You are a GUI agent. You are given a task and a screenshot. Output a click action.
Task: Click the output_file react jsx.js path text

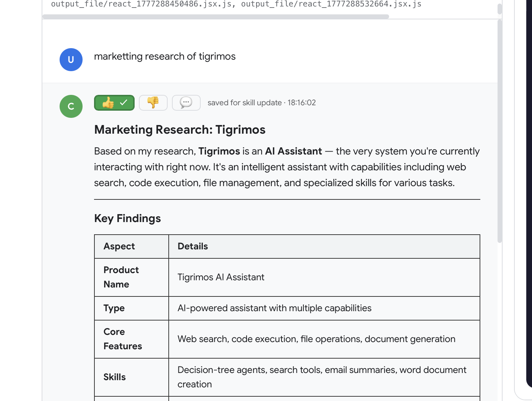pos(236,4)
